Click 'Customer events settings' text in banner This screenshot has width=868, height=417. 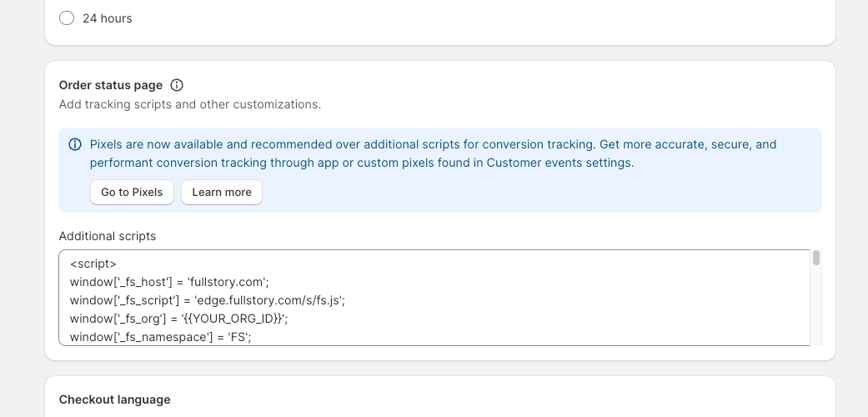(x=559, y=163)
